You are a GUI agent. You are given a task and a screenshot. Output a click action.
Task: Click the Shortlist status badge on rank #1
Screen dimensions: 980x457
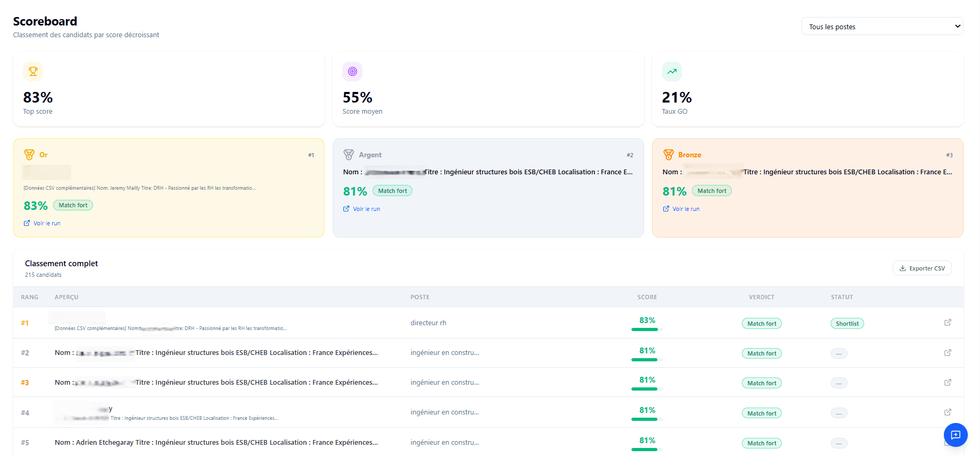click(x=847, y=324)
